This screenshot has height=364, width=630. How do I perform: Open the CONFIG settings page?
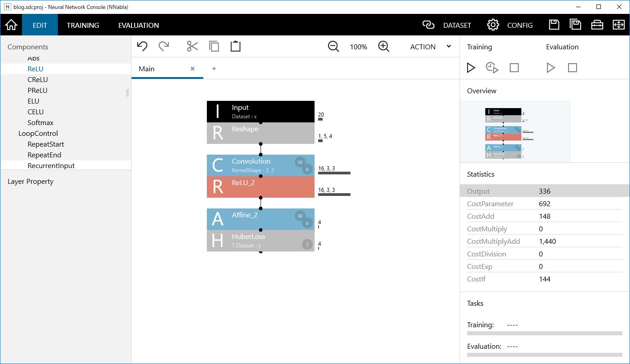click(510, 25)
